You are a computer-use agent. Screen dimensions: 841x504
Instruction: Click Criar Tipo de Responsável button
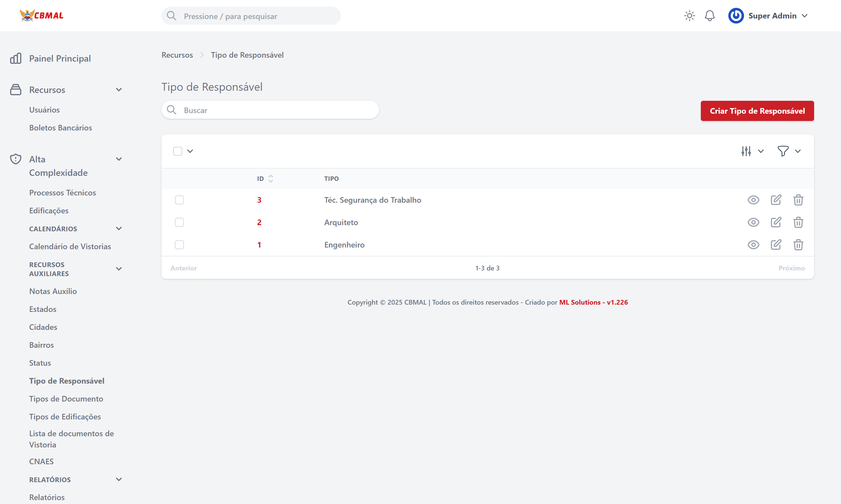(757, 111)
